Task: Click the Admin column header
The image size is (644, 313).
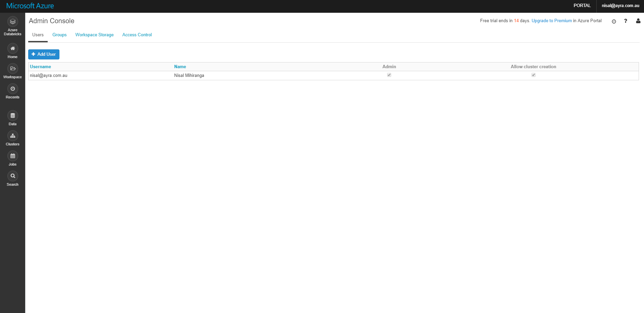Action: pos(389,67)
